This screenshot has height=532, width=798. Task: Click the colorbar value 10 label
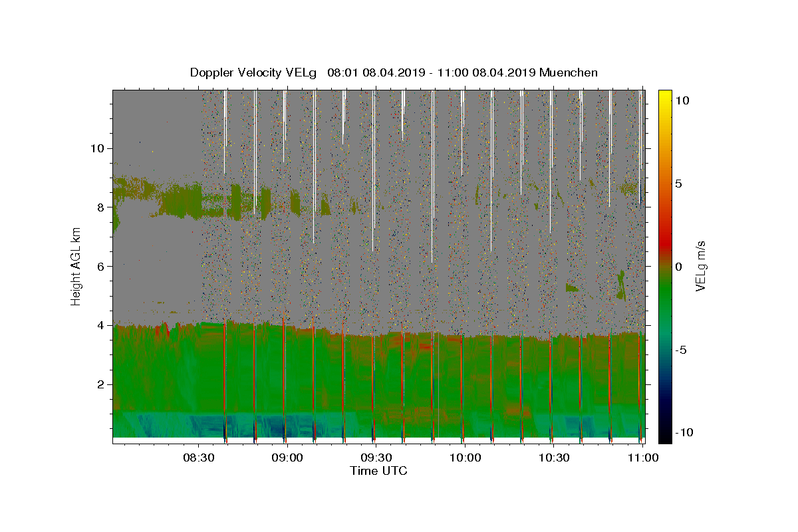point(682,100)
